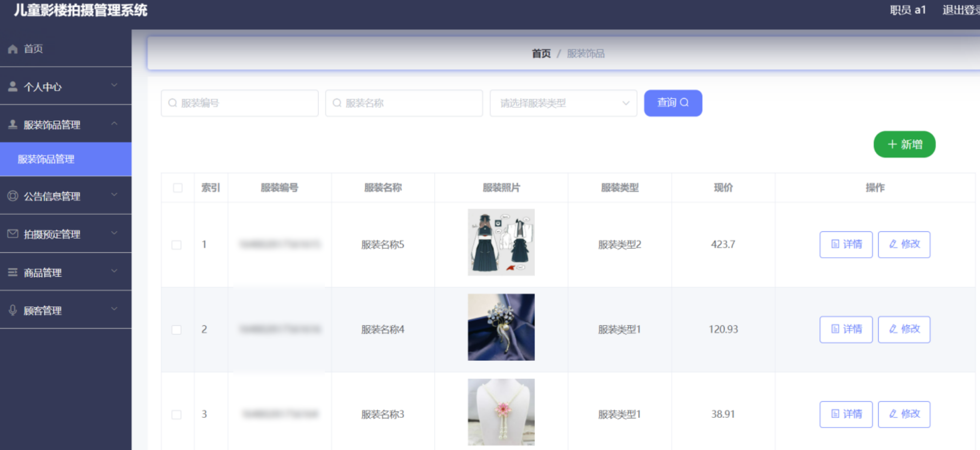Click detail document icon for 服装名称5
This screenshot has width=980, height=450.
(835, 244)
